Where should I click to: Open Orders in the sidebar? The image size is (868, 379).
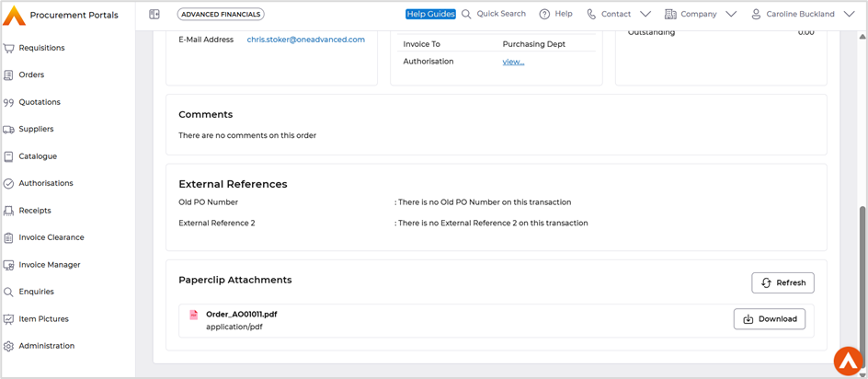[31, 75]
